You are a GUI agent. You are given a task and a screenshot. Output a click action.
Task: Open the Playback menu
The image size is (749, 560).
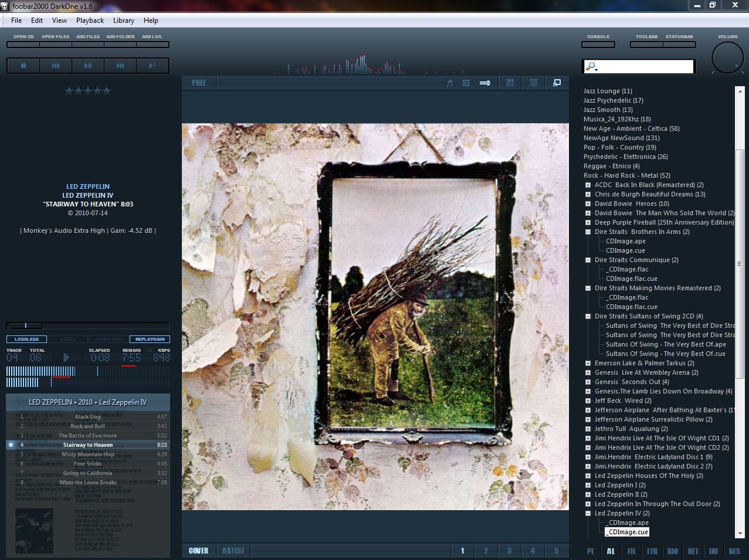point(90,21)
